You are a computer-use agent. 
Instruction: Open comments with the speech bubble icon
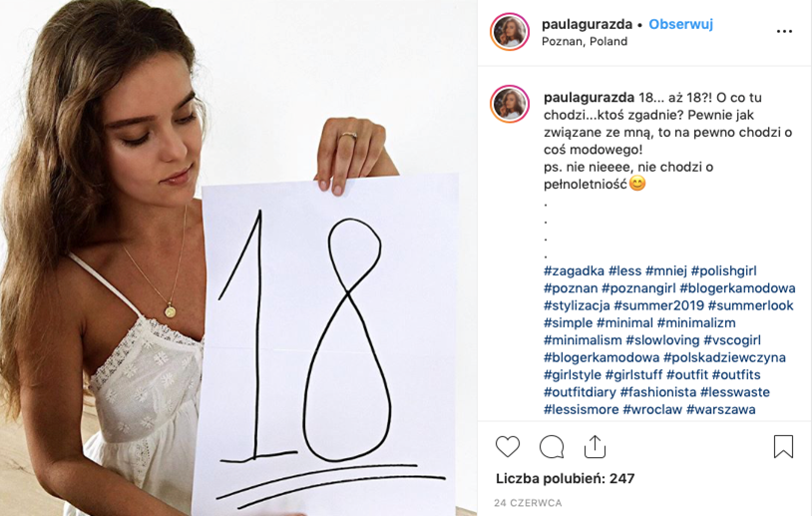tap(552, 446)
